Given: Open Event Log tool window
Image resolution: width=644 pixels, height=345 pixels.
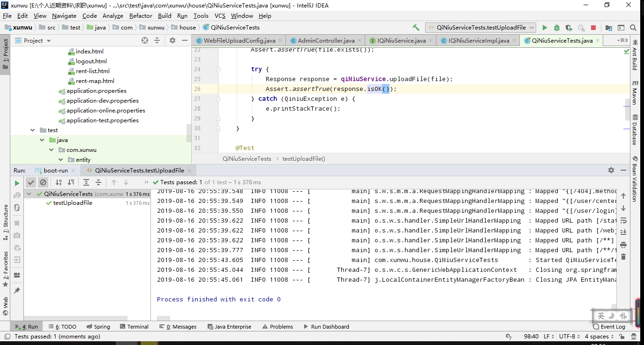Looking at the screenshot, I should click(x=608, y=327).
